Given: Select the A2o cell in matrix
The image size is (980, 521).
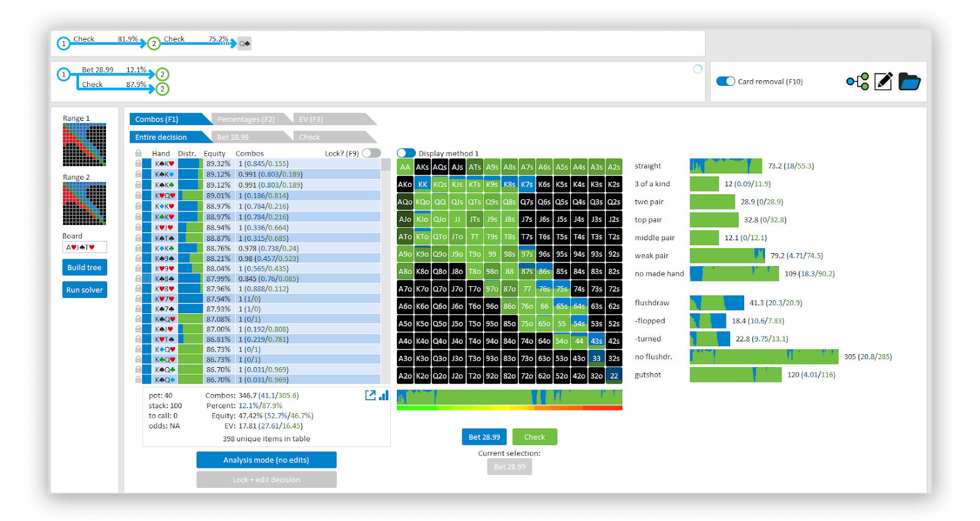Looking at the screenshot, I should click(405, 376).
